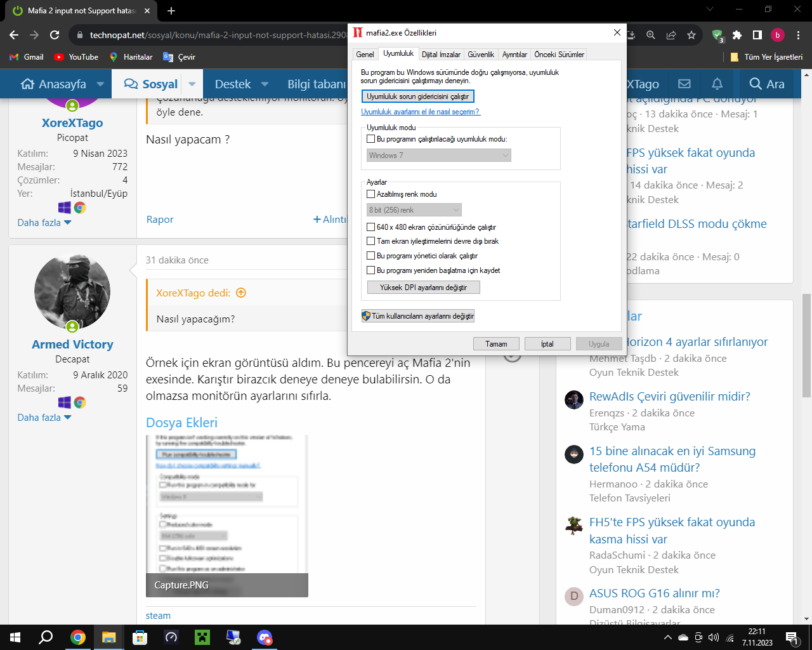Viewport: 812px width, 650px height.
Task: Select the Önceki Sürümler tab
Action: pyautogui.click(x=559, y=55)
